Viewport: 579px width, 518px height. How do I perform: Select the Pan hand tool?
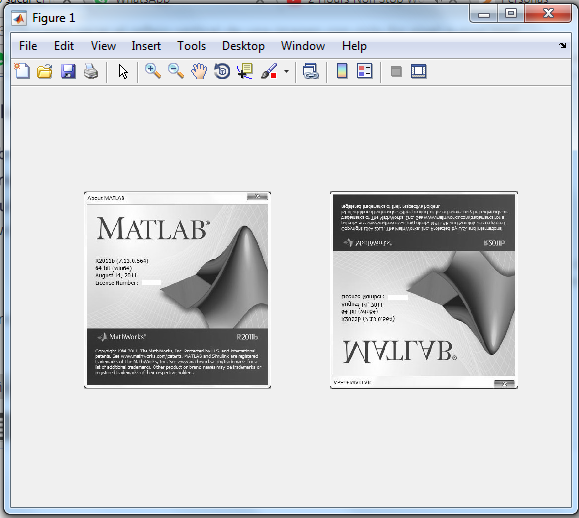[199, 71]
